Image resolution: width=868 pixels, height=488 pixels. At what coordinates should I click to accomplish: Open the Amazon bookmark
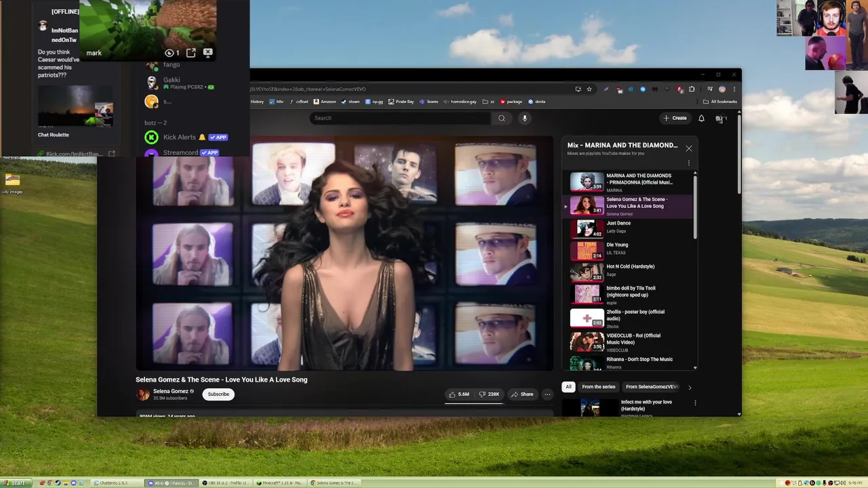[325, 102]
